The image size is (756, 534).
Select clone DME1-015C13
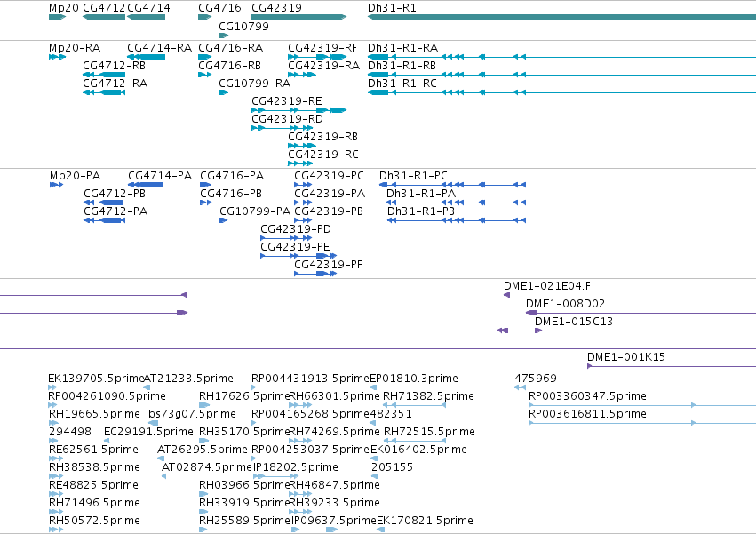pos(574,322)
